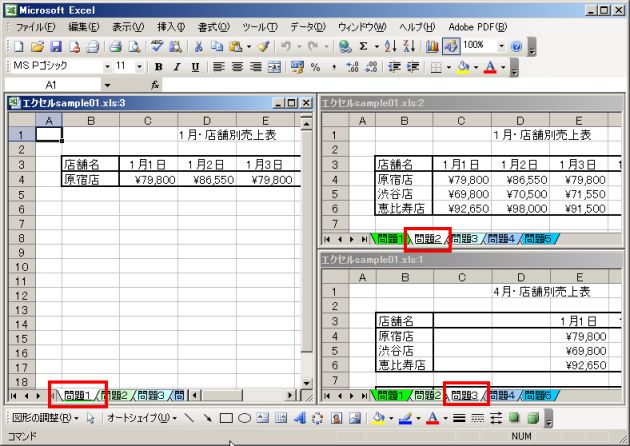Open the font name dropdown
This screenshot has width=630, height=446.
point(107,67)
